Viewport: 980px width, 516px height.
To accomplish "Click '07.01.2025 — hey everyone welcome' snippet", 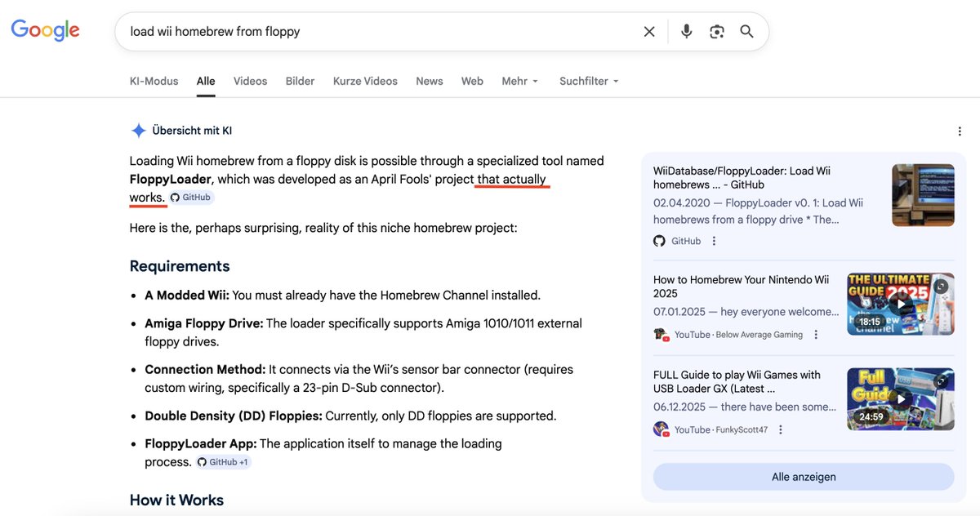I will pyautogui.click(x=746, y=312).
